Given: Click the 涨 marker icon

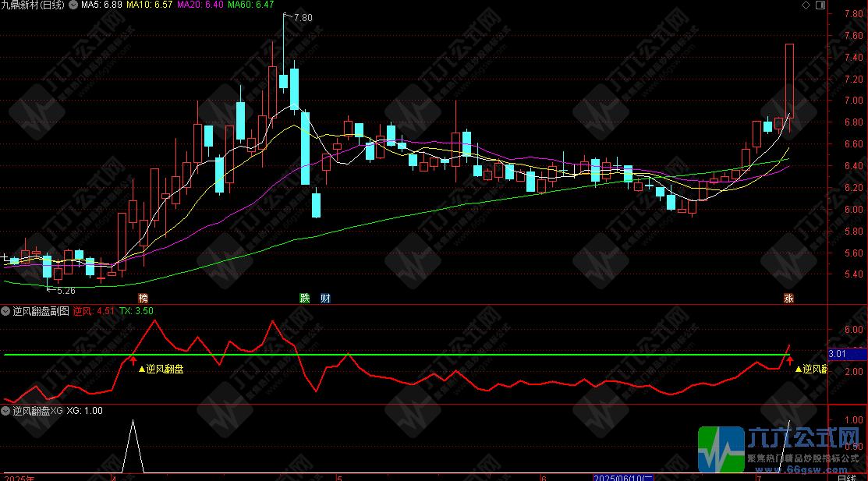Looking at the screenshot, I should click(x=789, y=299).
